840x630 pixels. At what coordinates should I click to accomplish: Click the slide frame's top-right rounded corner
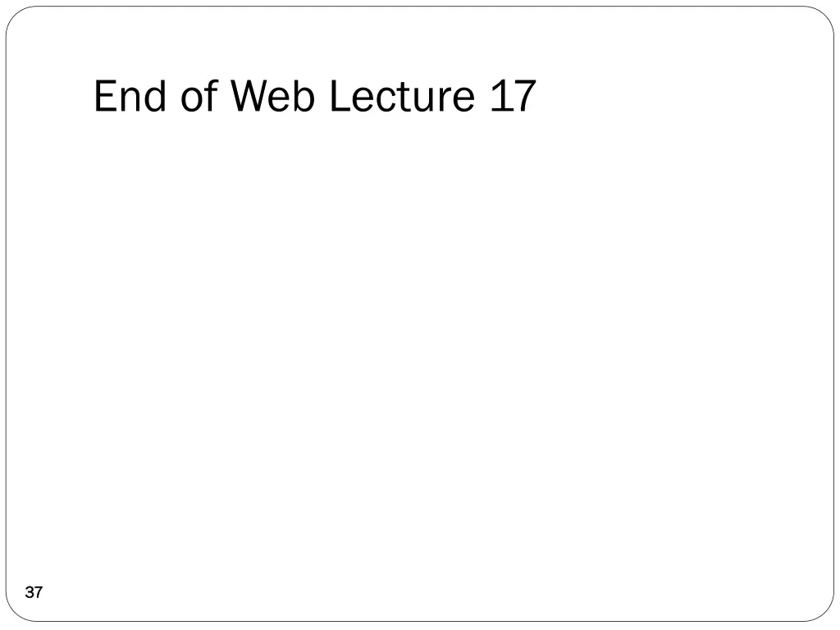(x=825, y=15)
